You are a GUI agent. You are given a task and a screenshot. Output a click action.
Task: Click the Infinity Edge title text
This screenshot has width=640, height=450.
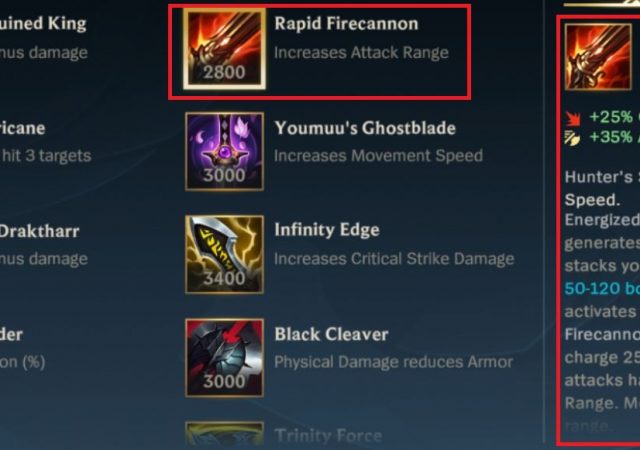pos(327,230)
